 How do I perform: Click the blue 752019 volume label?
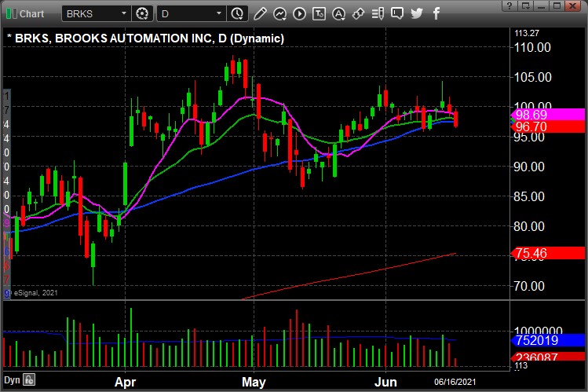[549, 340]
